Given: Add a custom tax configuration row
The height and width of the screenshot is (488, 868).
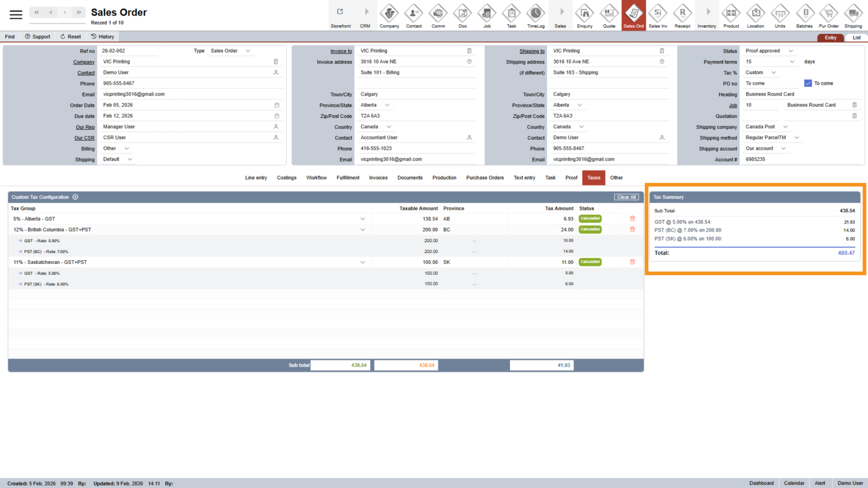Looking at the screenshot, I should [x=75, y=197].
